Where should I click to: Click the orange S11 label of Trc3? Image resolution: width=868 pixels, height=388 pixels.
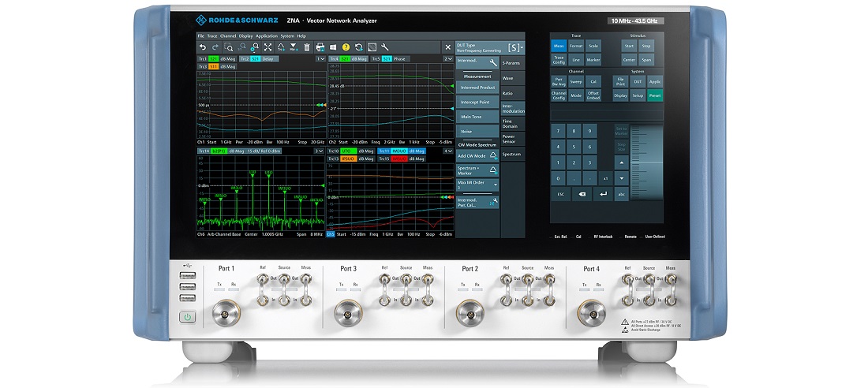(x=213, y=66)
